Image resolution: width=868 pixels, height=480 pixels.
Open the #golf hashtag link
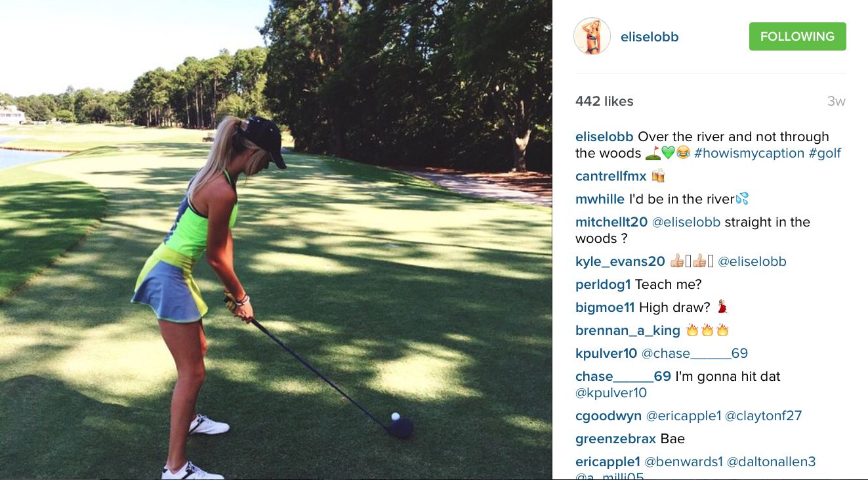pos(825,153)
